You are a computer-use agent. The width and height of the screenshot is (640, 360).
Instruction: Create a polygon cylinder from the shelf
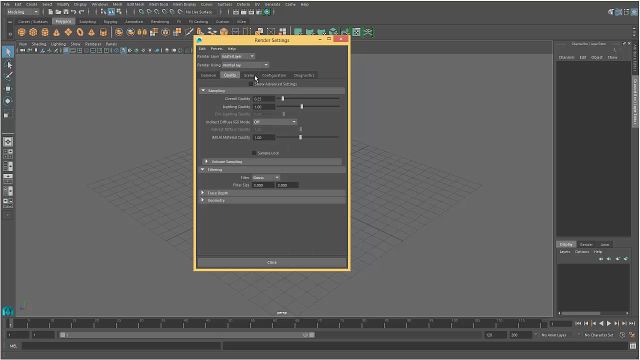coord(45,32)
